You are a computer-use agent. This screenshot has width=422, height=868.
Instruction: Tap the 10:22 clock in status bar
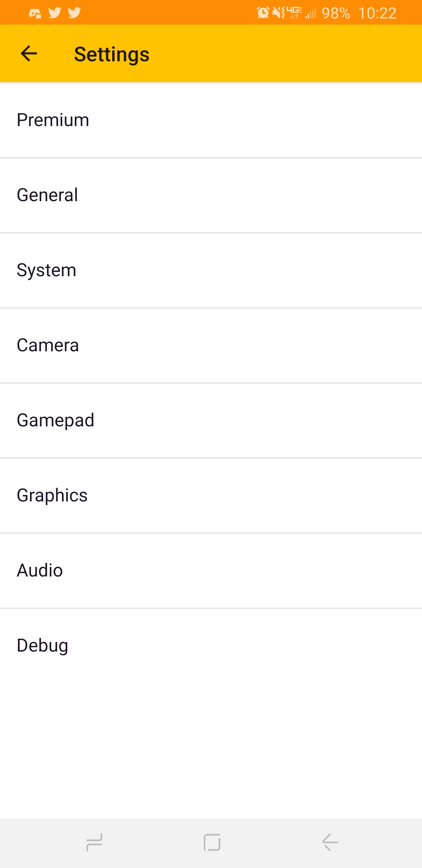coord(377,13)
